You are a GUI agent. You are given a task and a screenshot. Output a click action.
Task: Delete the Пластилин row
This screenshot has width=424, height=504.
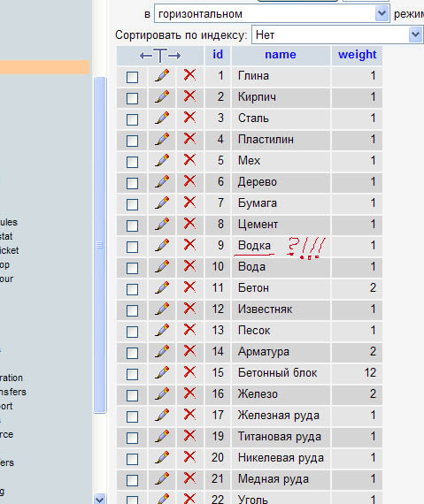tap(189, 139)
